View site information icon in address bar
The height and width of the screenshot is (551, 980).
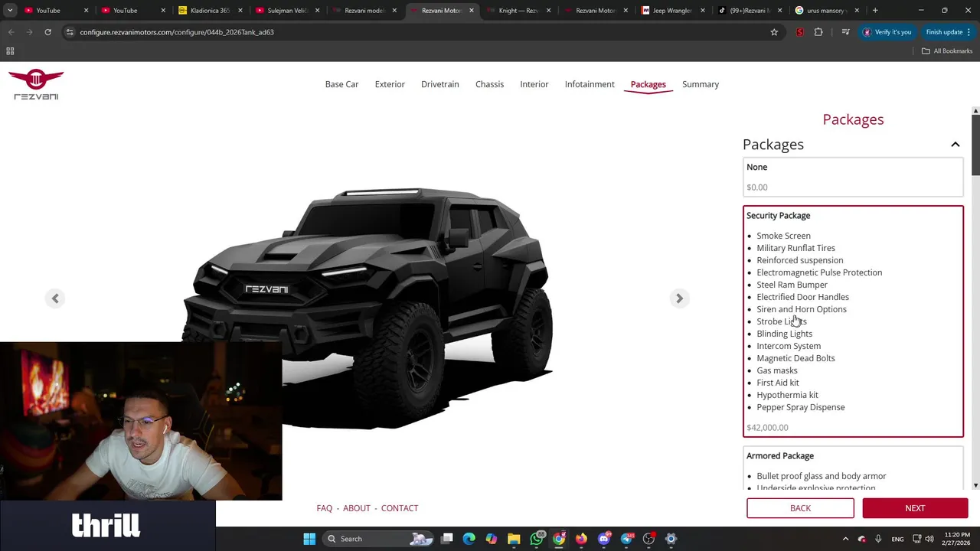tap(70, 32)
